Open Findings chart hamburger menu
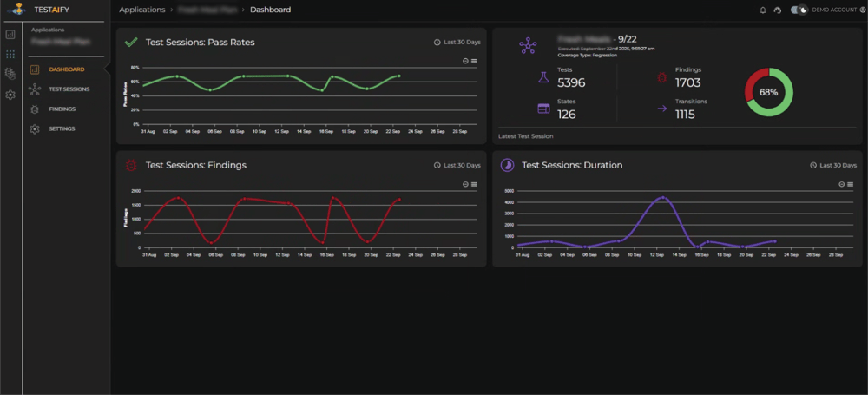This screenshot has width=868, height=395. (474, 184)
